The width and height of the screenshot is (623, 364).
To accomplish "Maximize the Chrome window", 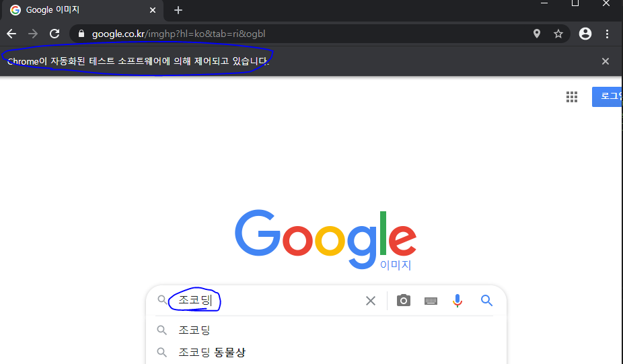I will (x=575, y=3).
